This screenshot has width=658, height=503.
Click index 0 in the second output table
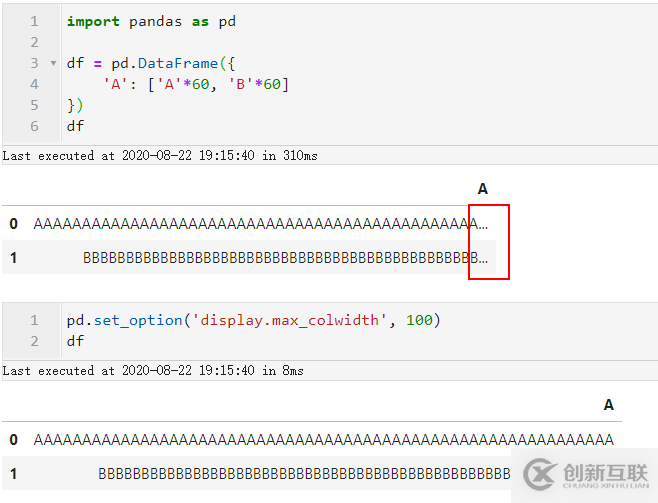(x=13, y=440)
